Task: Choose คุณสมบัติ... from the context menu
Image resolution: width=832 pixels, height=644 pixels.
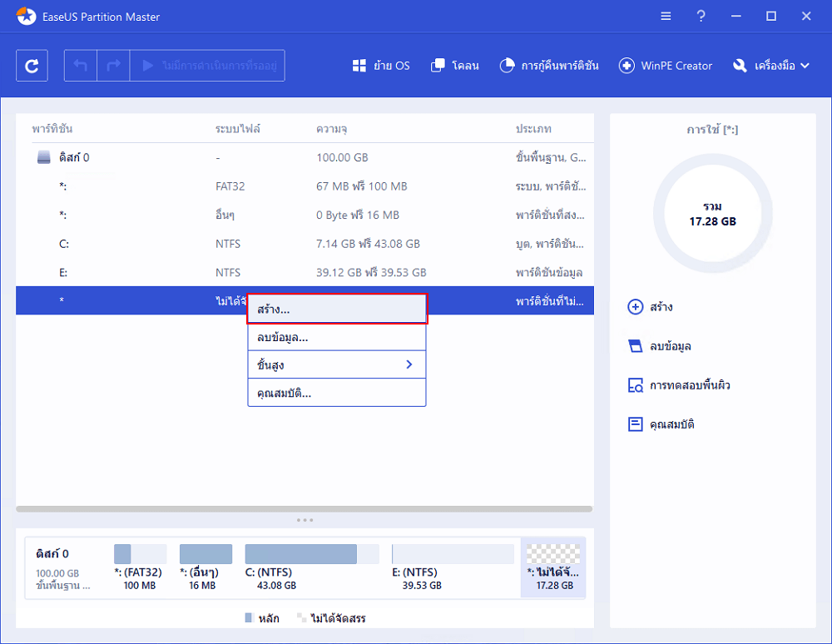Action: 337,393
